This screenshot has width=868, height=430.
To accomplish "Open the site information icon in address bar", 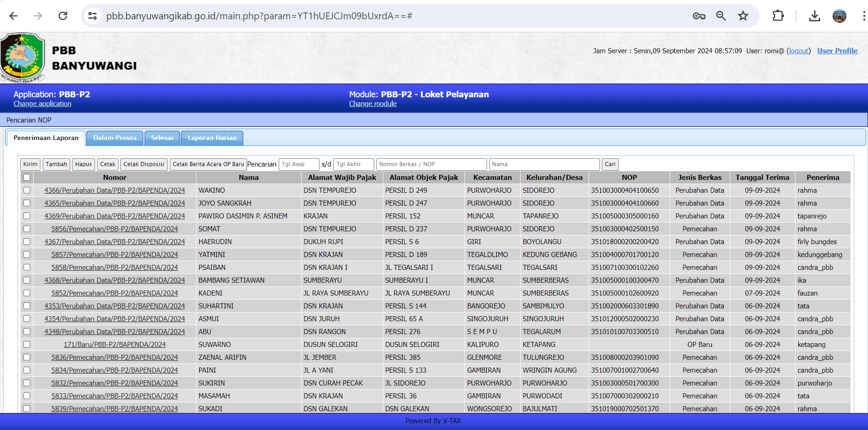I will [x=93, y=16].
